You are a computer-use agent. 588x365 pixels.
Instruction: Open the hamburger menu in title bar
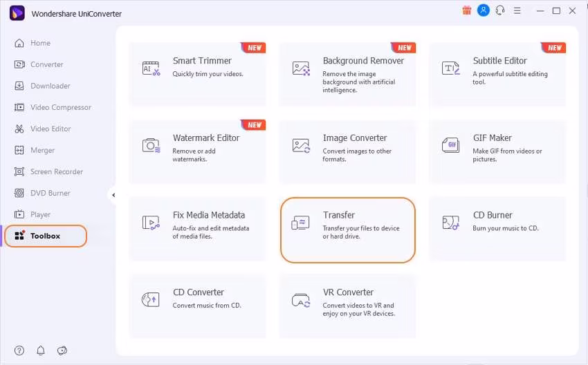520,10
